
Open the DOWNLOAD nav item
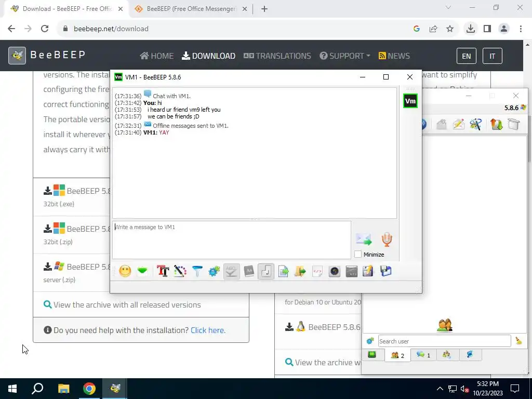pyautogui.click(x=208, y=56)
